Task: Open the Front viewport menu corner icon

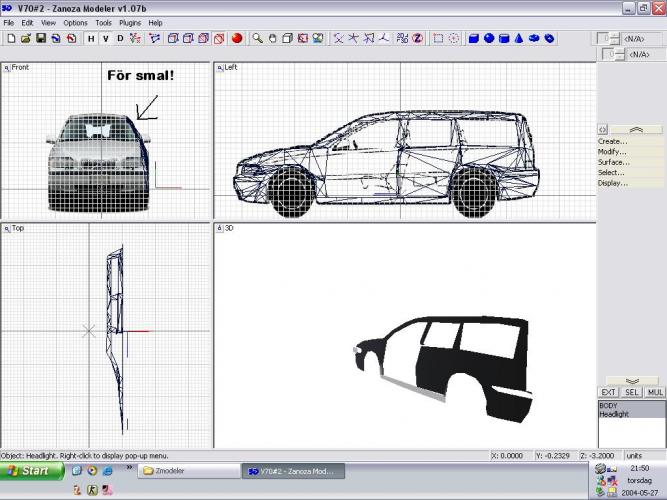Action: pos(6,67)
